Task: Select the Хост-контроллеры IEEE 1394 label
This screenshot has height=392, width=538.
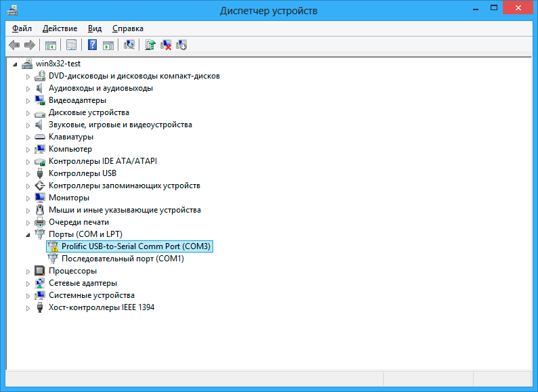Action: point(102,307)
